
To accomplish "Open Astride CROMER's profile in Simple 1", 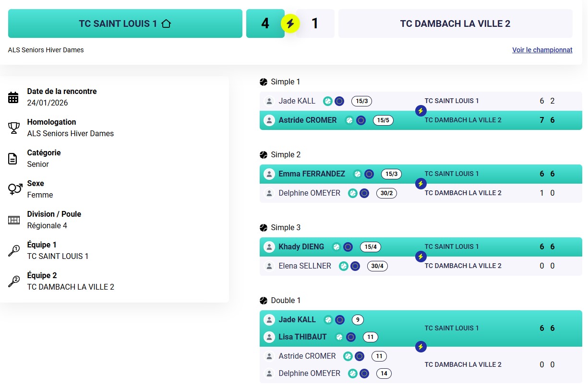I will point(307,120).
